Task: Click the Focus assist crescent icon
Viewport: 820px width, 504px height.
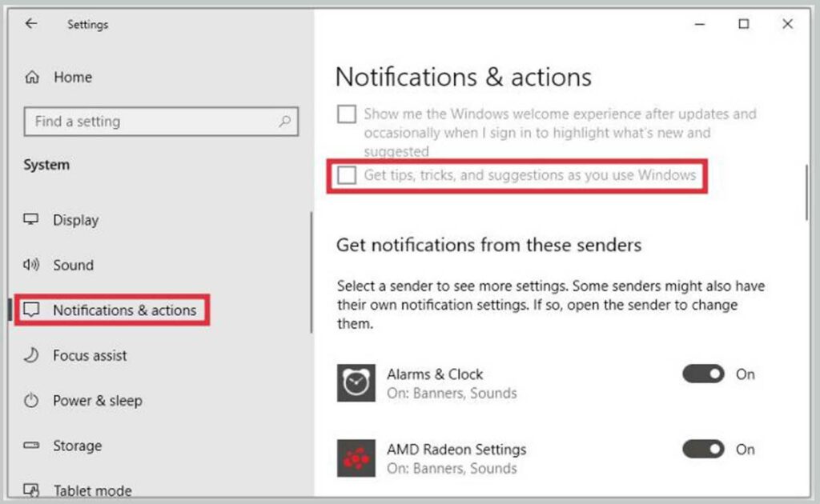Action: (x=32, y=355)
